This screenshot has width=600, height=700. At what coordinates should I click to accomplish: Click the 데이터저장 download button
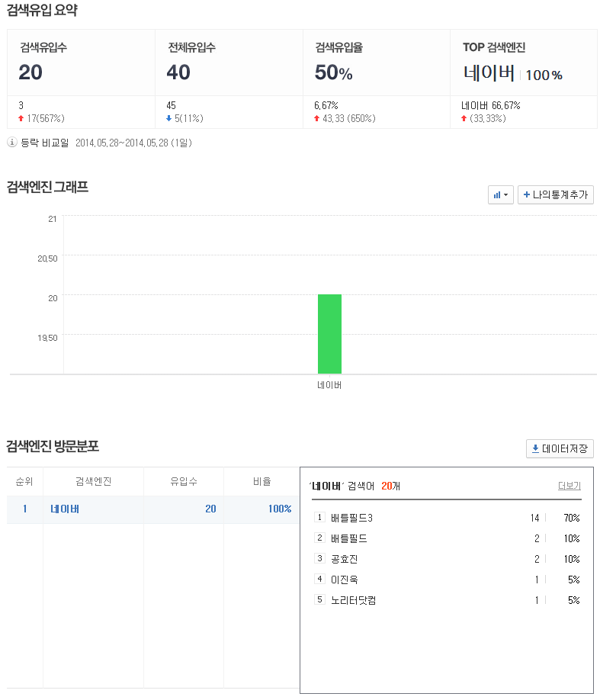pyautogui.click(x=560, y=449)
